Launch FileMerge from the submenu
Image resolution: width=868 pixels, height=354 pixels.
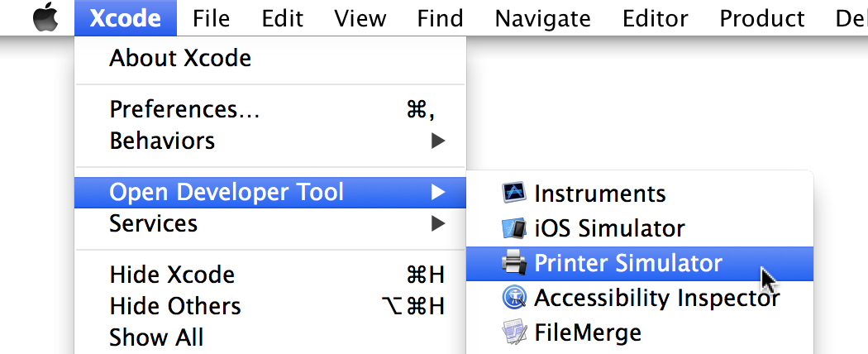[x=640, y=332]
